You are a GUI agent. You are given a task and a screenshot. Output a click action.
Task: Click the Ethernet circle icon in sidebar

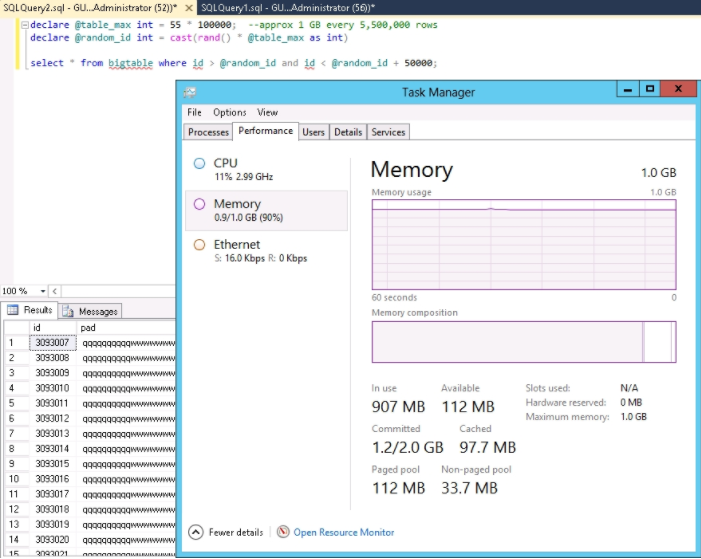pyautogui.click(x=199, y=244)
